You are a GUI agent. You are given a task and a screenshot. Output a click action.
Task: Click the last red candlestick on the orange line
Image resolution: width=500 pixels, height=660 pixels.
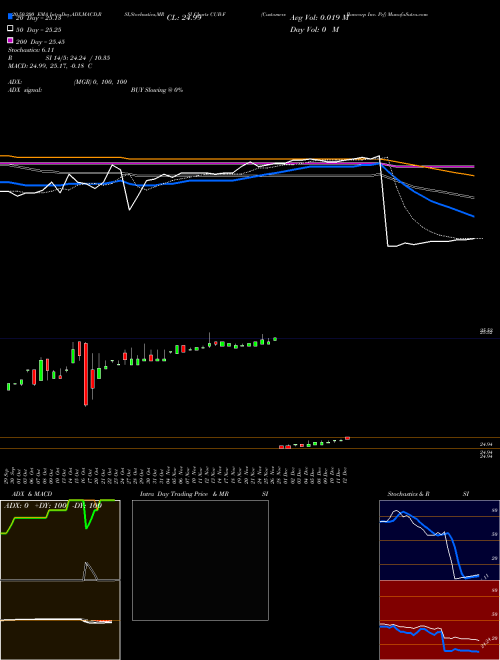coord(347,438)
